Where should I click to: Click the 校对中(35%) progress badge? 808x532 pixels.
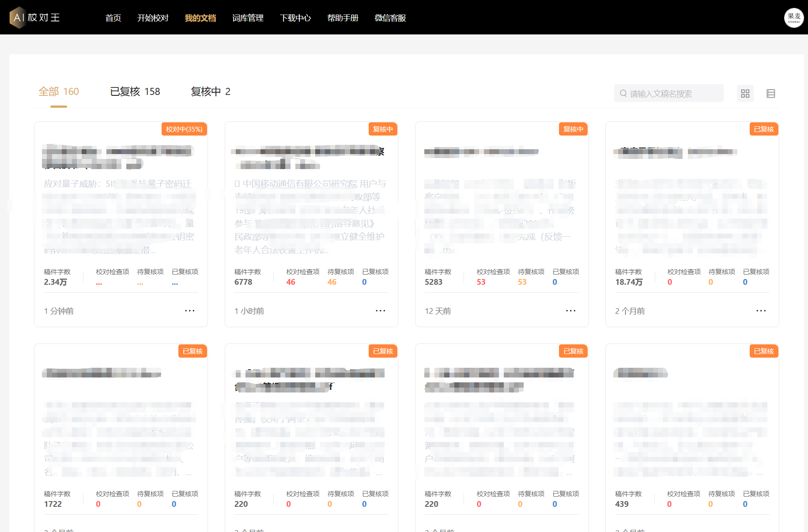pyautogui.click(x=184, y=129)
